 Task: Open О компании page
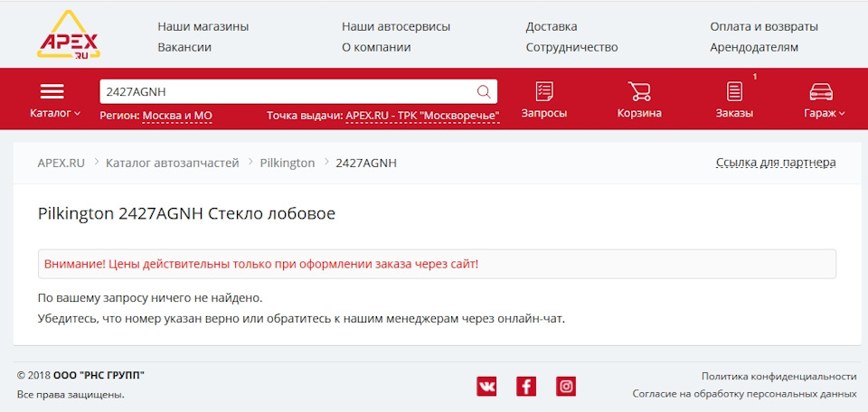click(376, 48)
